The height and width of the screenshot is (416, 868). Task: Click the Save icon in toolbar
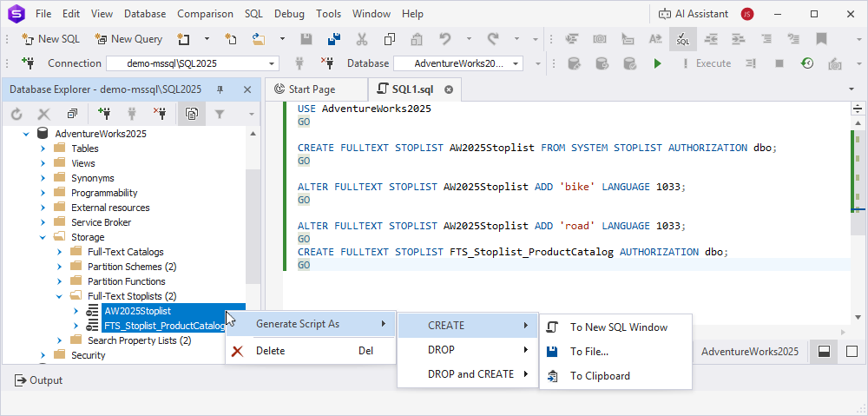(306, 39)
